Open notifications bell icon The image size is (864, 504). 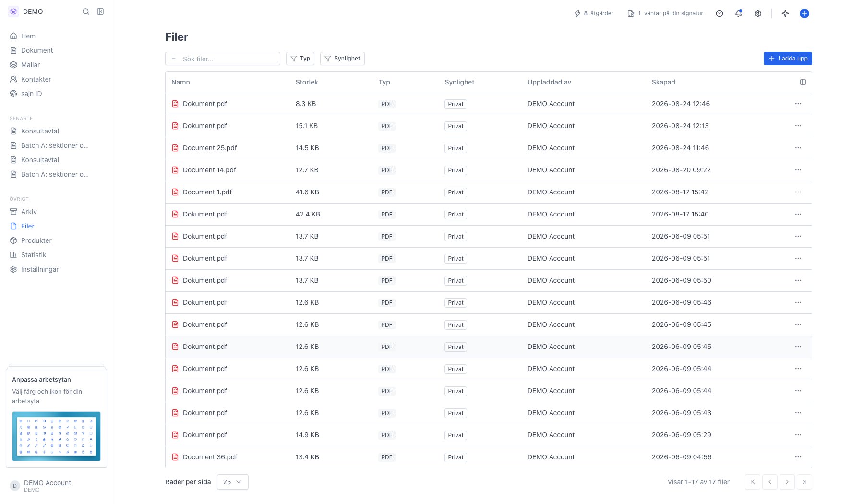[x=739, y=13]
